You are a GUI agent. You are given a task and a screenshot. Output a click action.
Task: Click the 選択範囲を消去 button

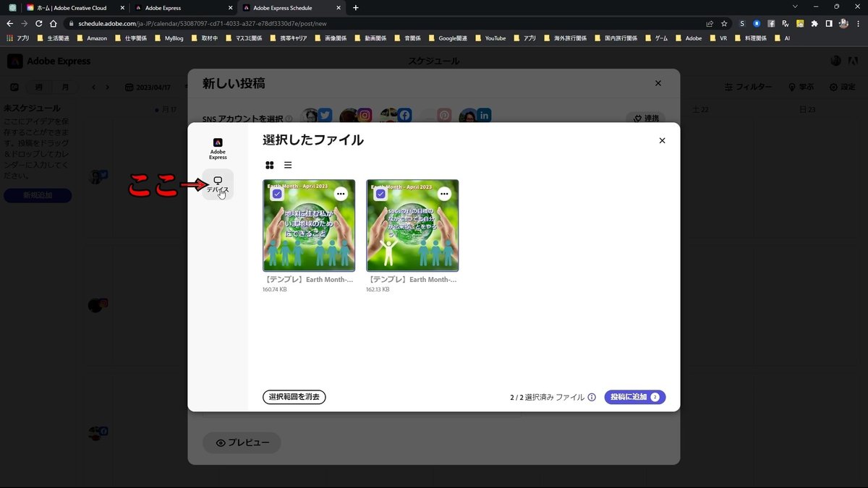[294, 397]
